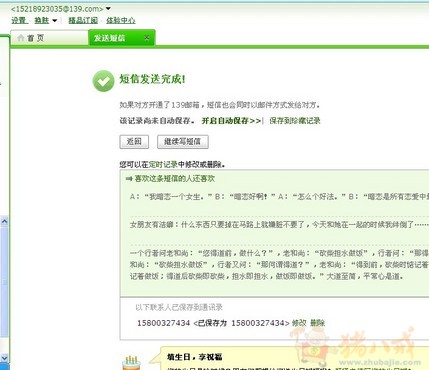Click the 以下联系人已保存到通讯录 text
Viewport: 429px width, 370px height.
tap(179, 307)
